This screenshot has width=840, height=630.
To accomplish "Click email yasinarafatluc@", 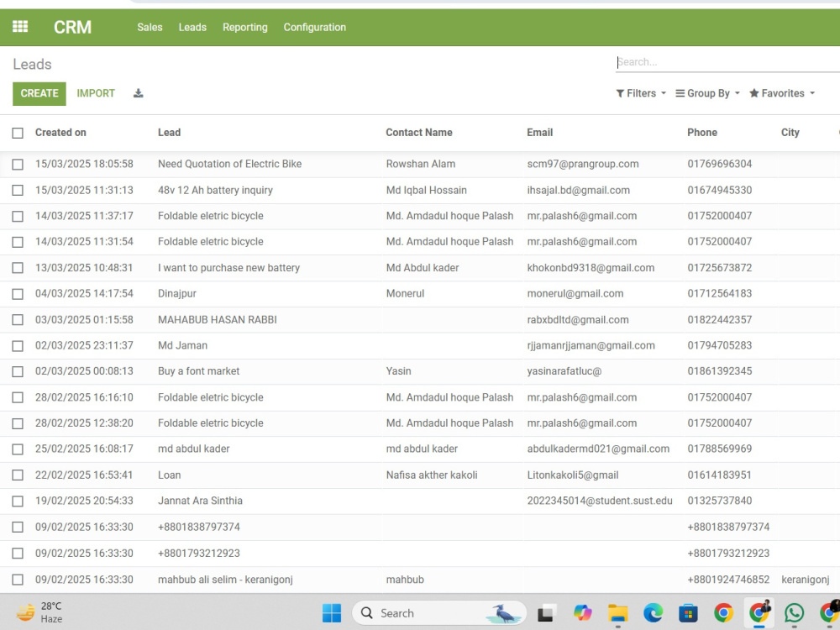I will (x=564, y=371).
